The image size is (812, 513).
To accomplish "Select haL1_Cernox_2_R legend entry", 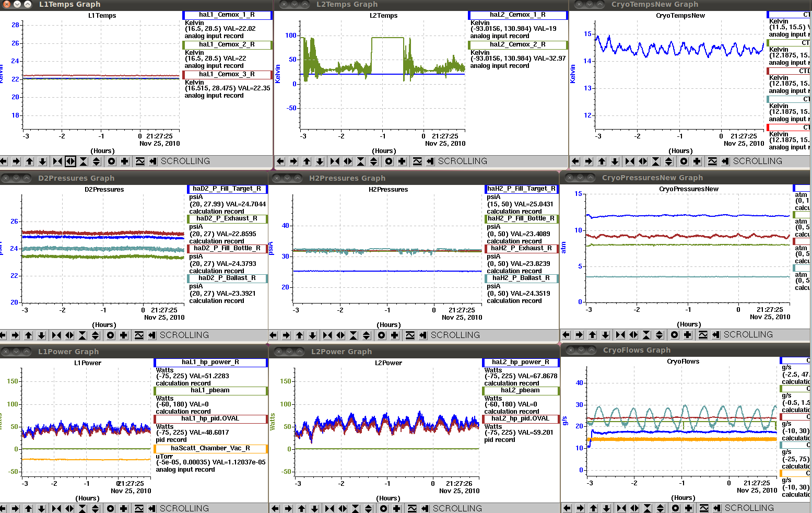I will (227, 45).
